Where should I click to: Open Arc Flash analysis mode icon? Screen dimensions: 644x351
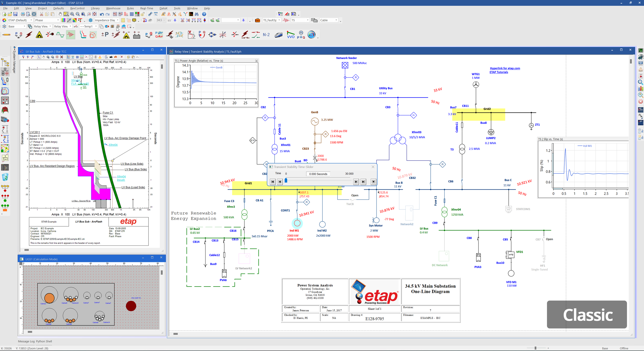[39, 35]
